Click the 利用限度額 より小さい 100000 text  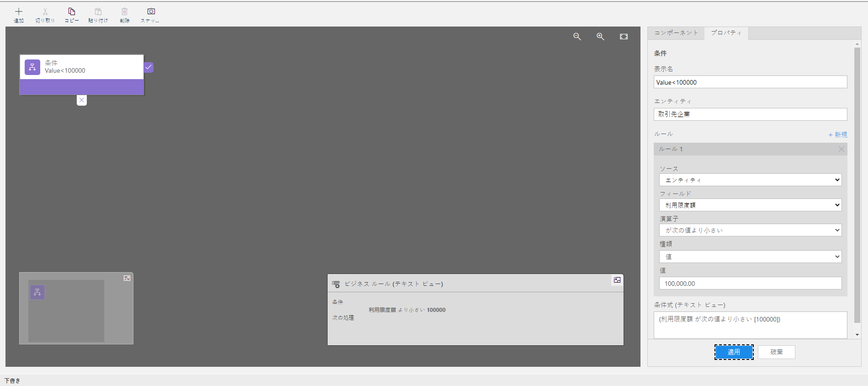coord(407,310)
